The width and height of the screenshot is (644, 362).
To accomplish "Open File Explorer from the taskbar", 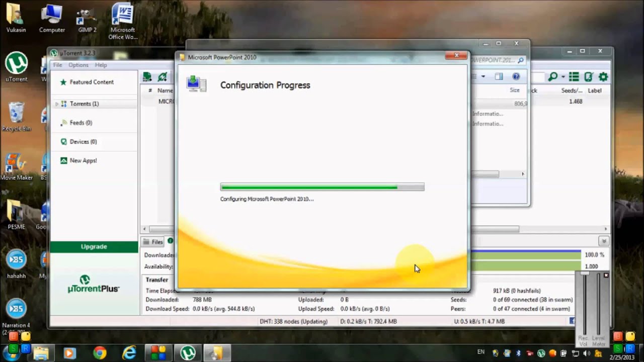I will (41, 353).
